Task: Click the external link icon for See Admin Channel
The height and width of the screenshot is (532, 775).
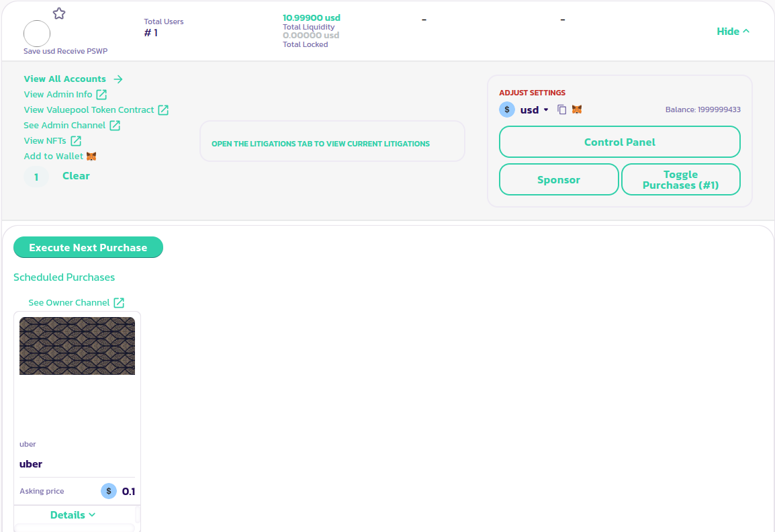Action: [x=115, y=126]
